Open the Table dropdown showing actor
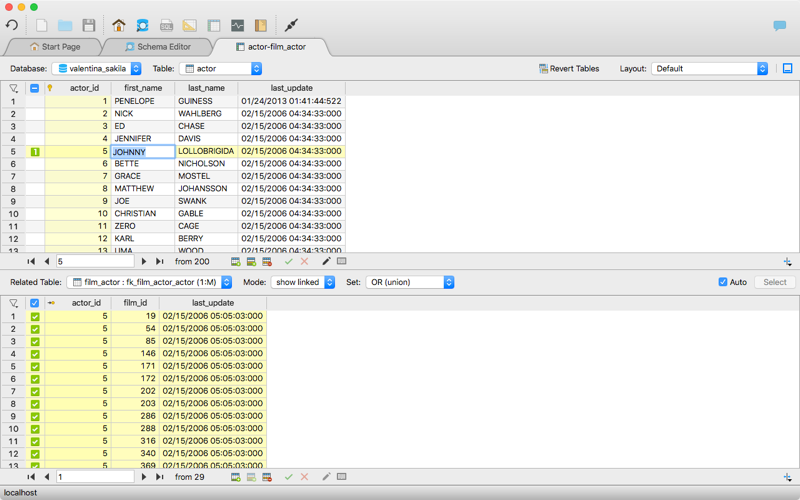Viewport: 800px width, 500px height. tap(220, 68)
